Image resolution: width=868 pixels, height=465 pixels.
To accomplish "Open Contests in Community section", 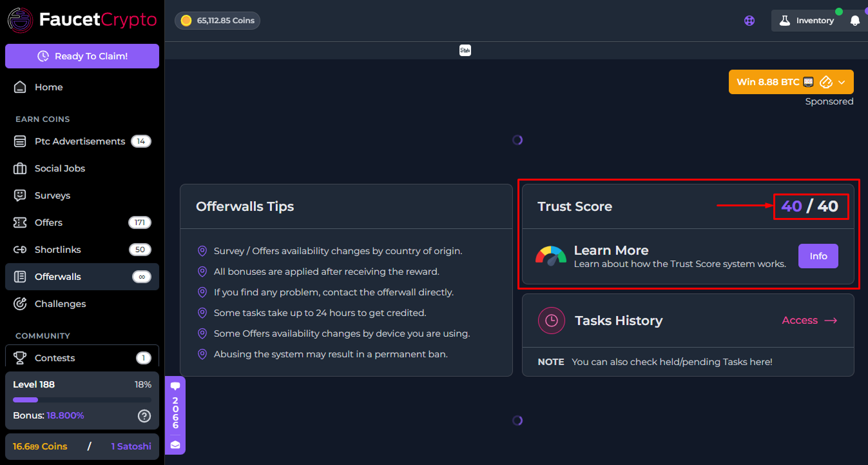I will coord(82,357).
